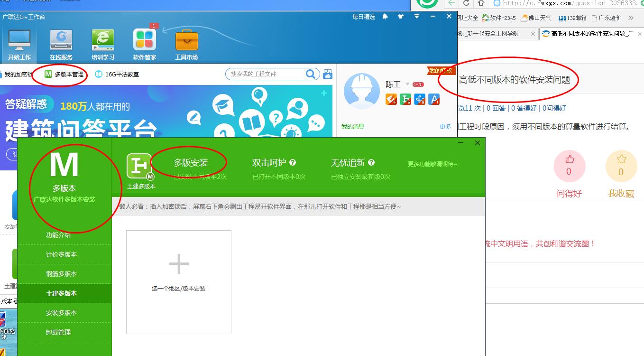
Task: Click the magnifier search icon
Action: click(311, 74)
